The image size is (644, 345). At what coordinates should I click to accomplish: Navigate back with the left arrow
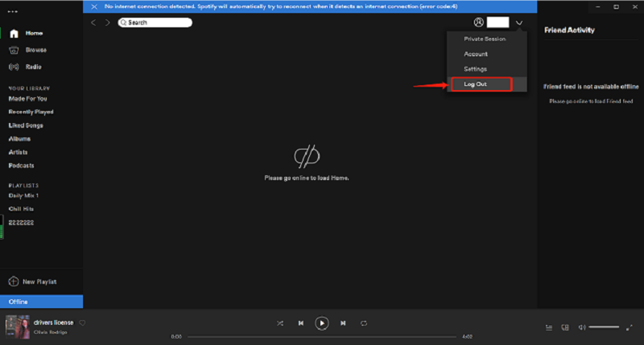[x=93, y=23]
